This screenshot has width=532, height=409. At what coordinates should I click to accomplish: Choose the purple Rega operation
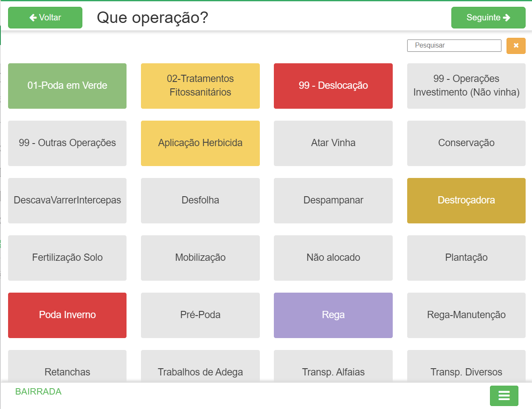tap(333, 315)
